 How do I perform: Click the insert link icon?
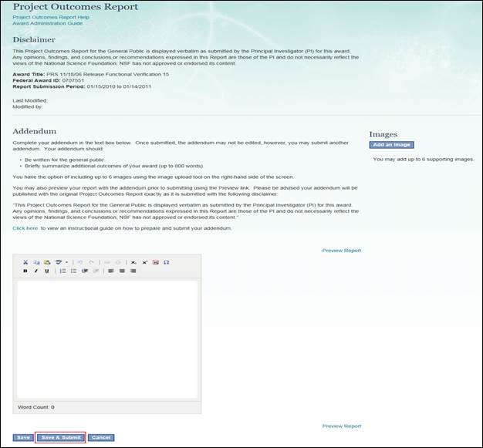(x=107, y=262)
